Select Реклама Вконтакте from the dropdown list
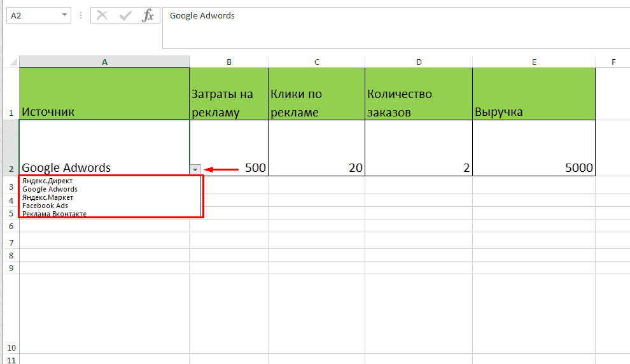Screen dimensions: 630x364 click(x=54, y=214)
